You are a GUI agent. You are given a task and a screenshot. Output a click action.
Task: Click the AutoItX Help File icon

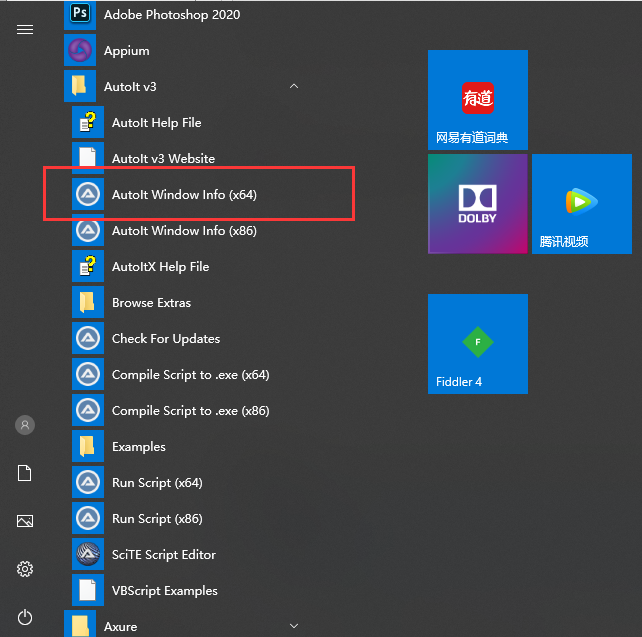pos(88,266)
